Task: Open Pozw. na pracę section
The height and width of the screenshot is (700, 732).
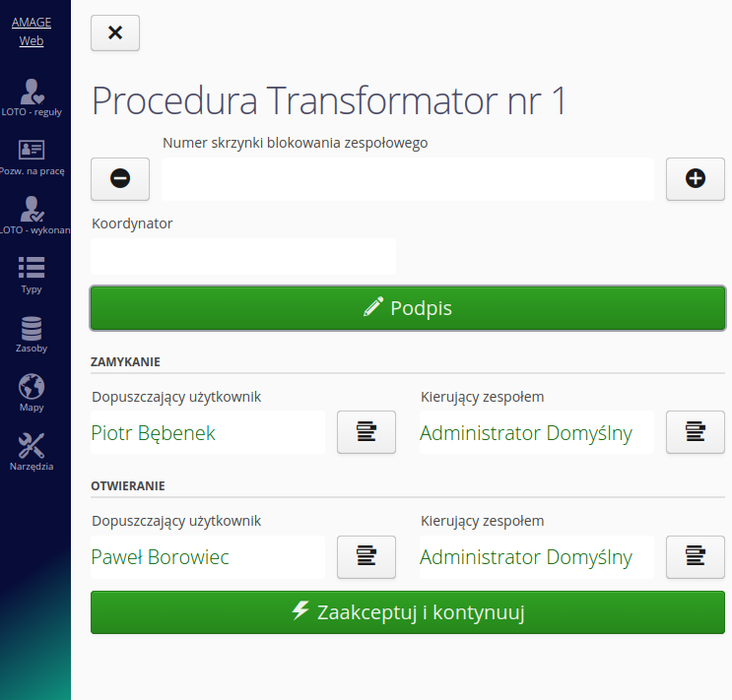Action: 32,156
